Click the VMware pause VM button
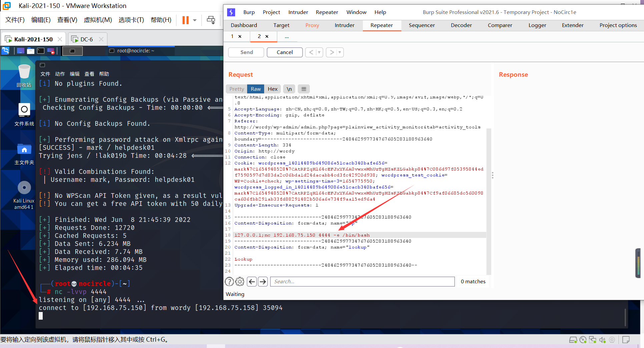The image size is (644, 348). [185, 20]
